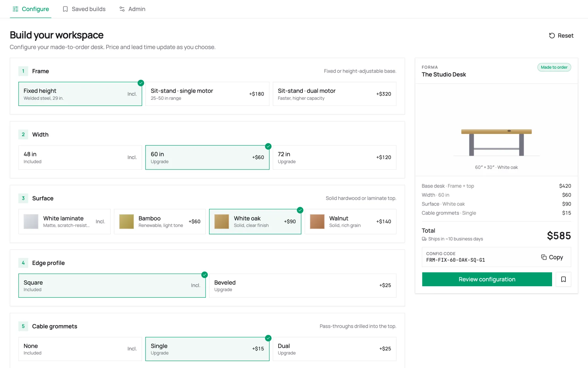This screenshot has height=368, width=588.
Task: Click the Configure sliders icon
Action: click(15, 9)
